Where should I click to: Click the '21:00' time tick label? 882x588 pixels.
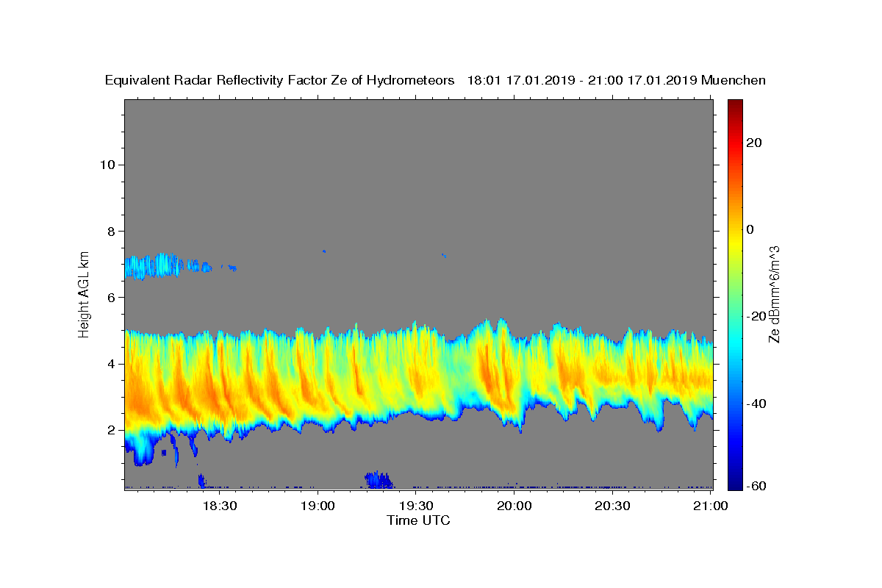(711, 506)
